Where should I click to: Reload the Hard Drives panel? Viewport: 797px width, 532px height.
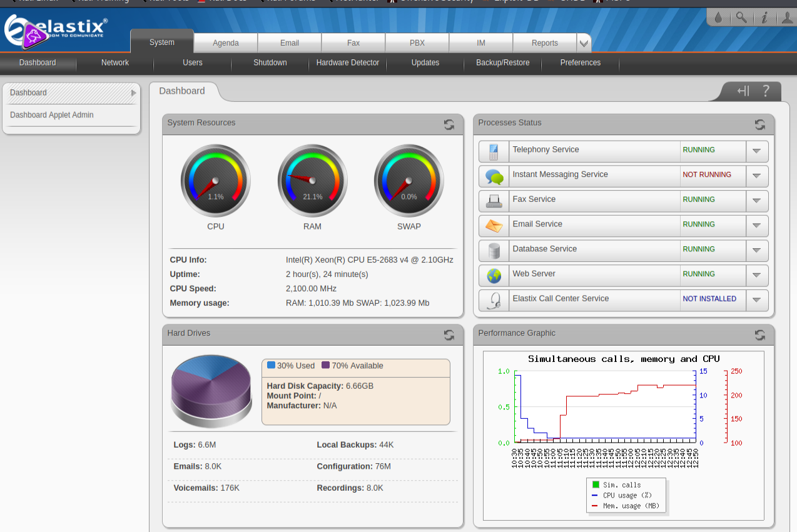[449, 335]
